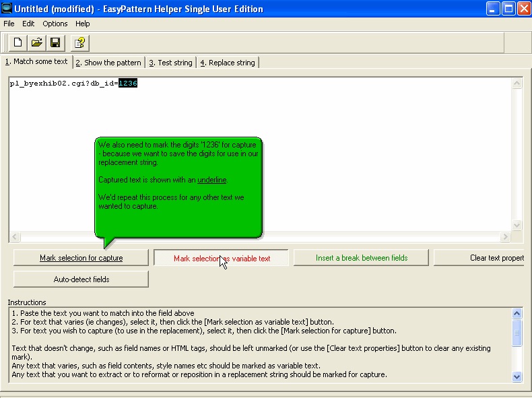The width and height of the screenshot is (532, 398).
Task: Click the underlined word 'underline' in green tooltip
Action: 211,180
